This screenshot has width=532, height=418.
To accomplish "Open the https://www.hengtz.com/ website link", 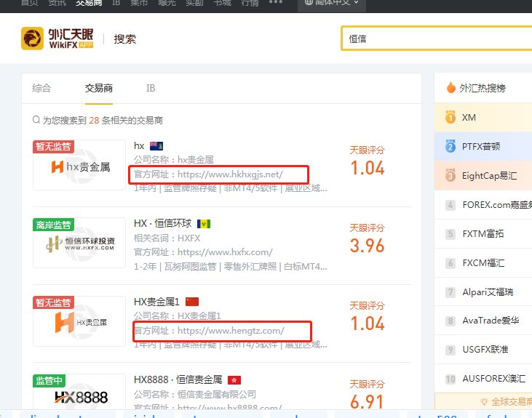I will (231, 331).
